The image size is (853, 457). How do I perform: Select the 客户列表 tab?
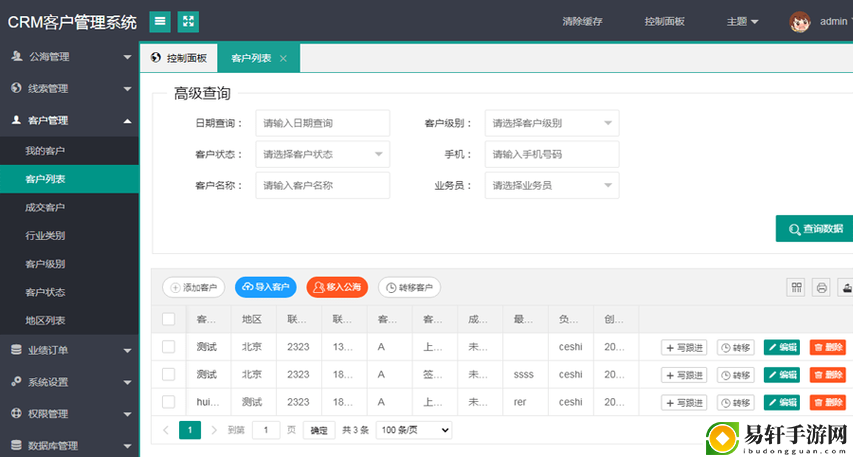[258, 58]
